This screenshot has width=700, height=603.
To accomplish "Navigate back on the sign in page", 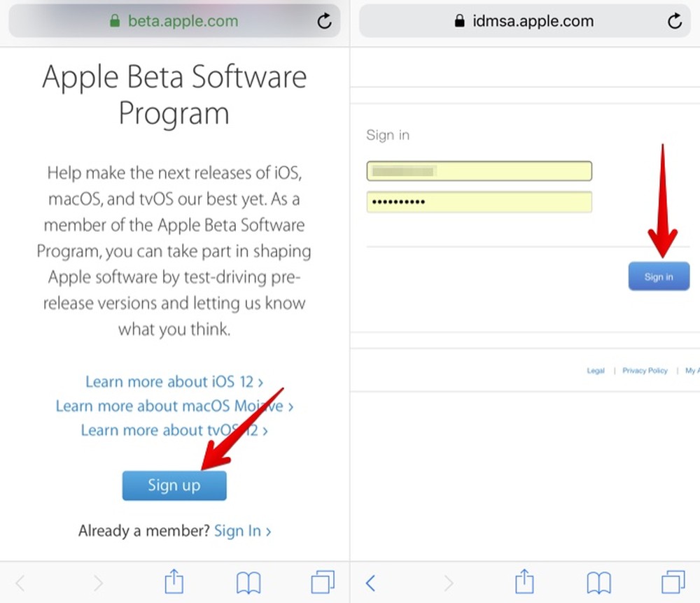I will click(x=370, y=582).
